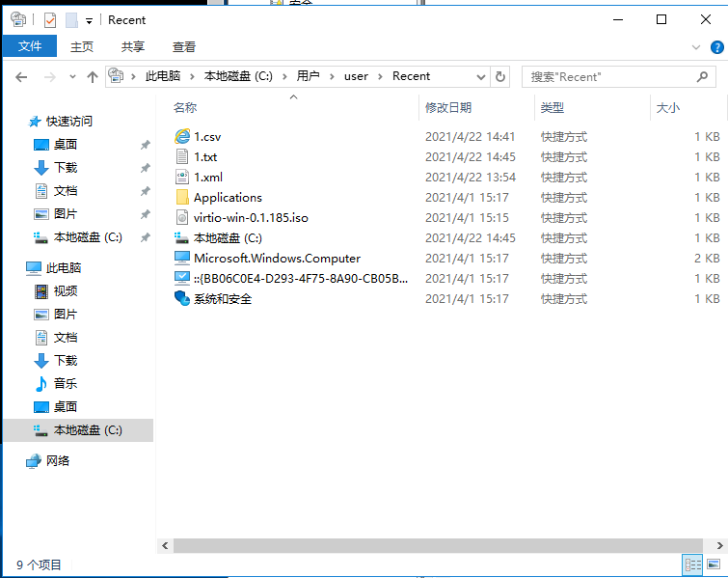The width and height of the screenshot is (728, 578).
Task: Click horizontal scrollbar left arrow
Action: [x=165, y=546]
